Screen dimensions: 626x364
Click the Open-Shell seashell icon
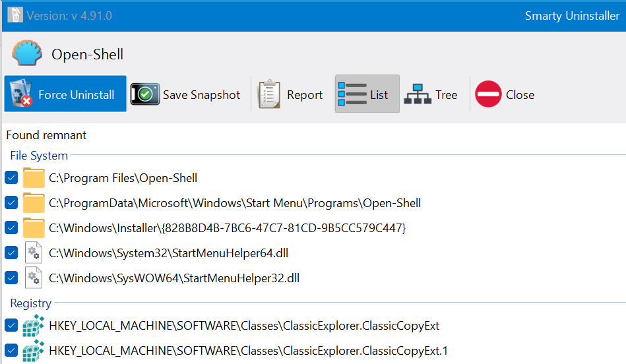pos(27,54)
